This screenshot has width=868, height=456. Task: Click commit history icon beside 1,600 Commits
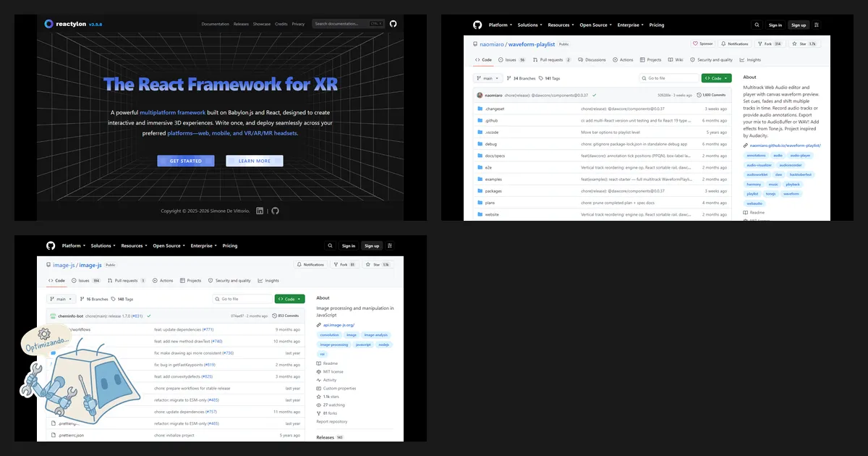[x=699, y=95]
